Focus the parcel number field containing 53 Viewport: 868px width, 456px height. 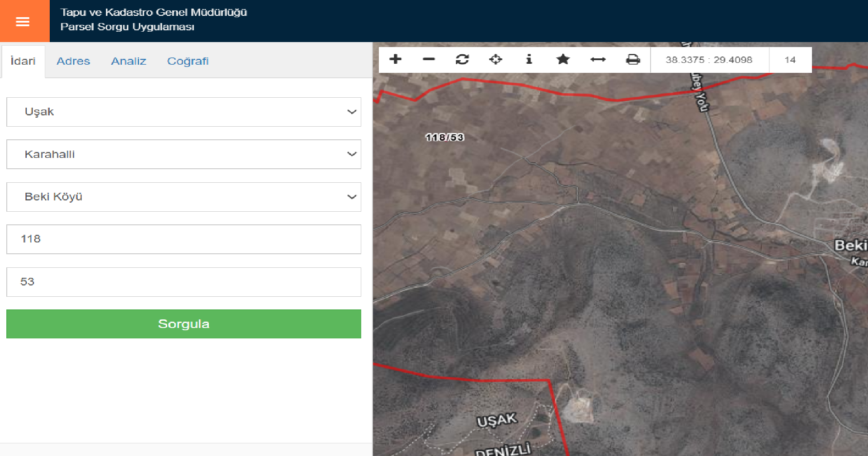(x=184, y=282)
